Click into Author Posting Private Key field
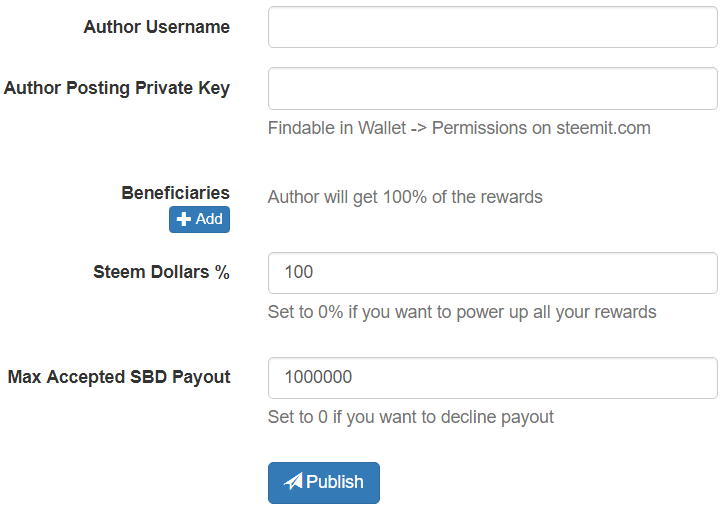Screen dimensions: 724x509 [492, 88]
